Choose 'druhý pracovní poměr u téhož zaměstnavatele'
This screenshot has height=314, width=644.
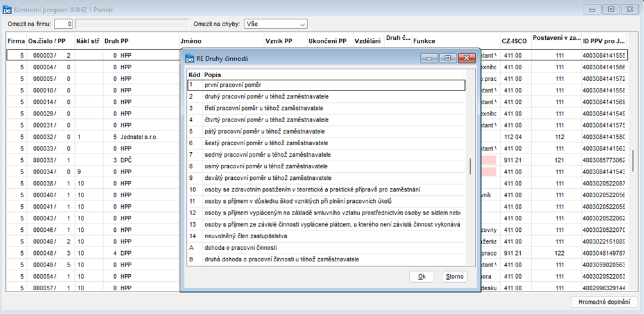(264, 96)
